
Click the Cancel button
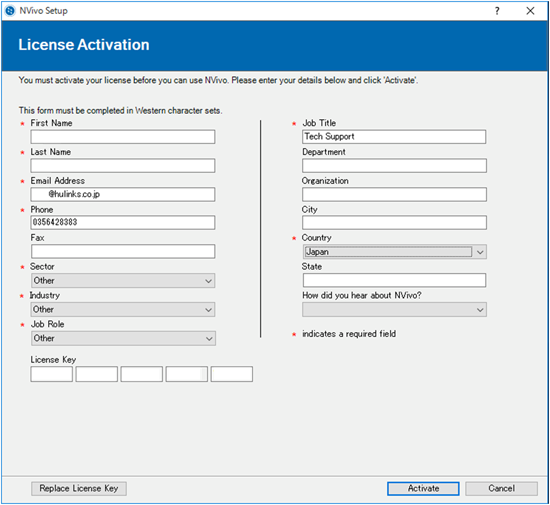tap(501, 489)
